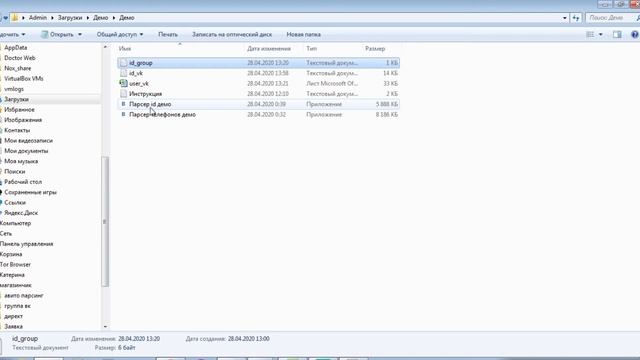Viewport: 640px width, 360px height.
Task: Open the address bar history dropdown
Action: [x=564, y=18]
